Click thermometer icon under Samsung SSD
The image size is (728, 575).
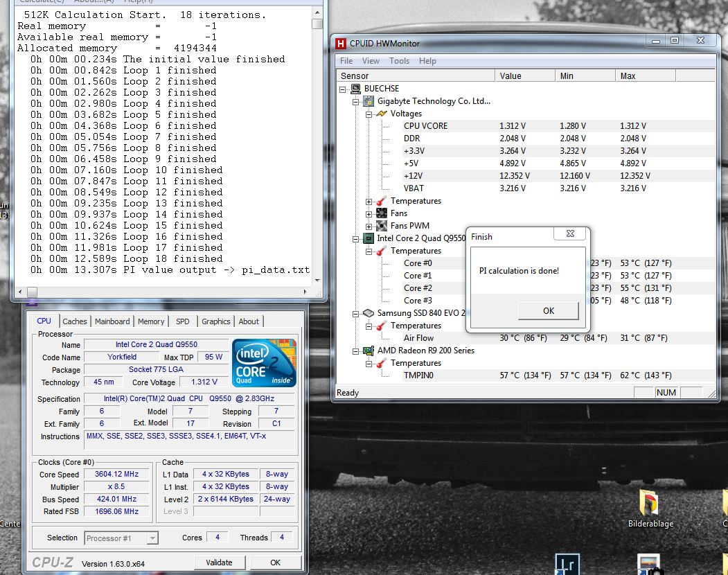382,326
